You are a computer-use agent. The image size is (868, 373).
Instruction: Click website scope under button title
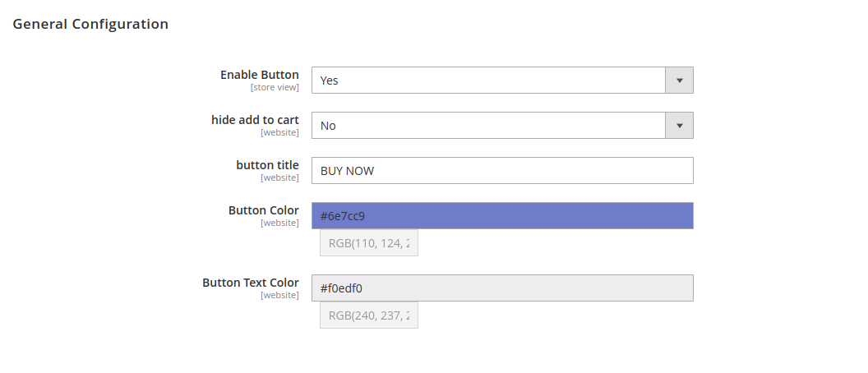279,177
